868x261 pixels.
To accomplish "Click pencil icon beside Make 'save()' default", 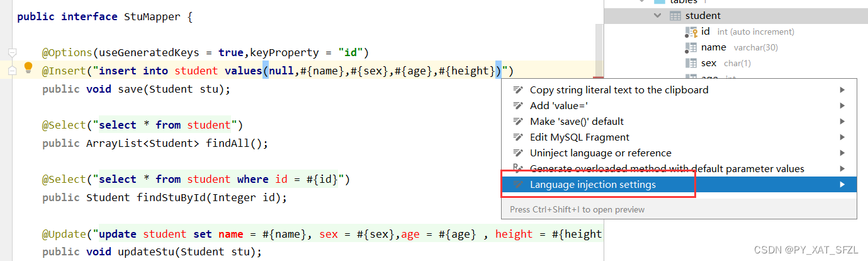I will click(519, 122).
